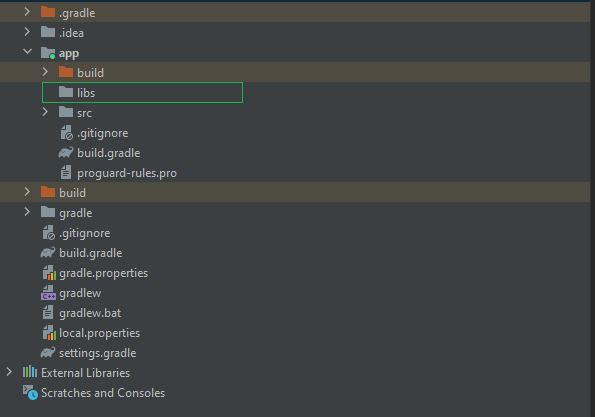Expand the root gradle folder arrow
595x417 pixels.
point(27,212)
